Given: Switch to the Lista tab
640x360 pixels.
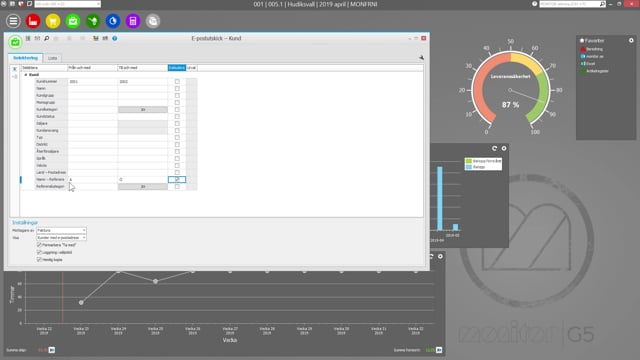Looking at the screenshot, I should (53, 58).
